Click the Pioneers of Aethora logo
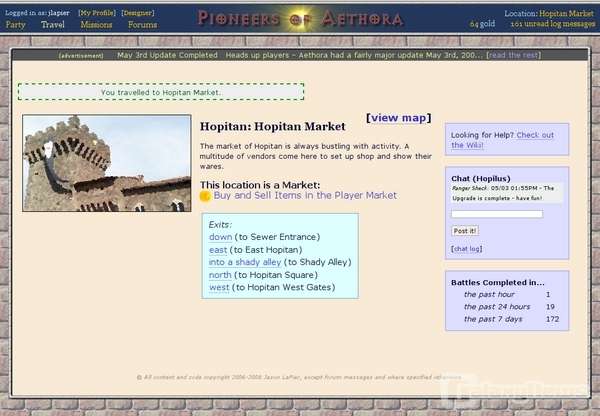The image size is (600, 416). (x=300, y=18)
